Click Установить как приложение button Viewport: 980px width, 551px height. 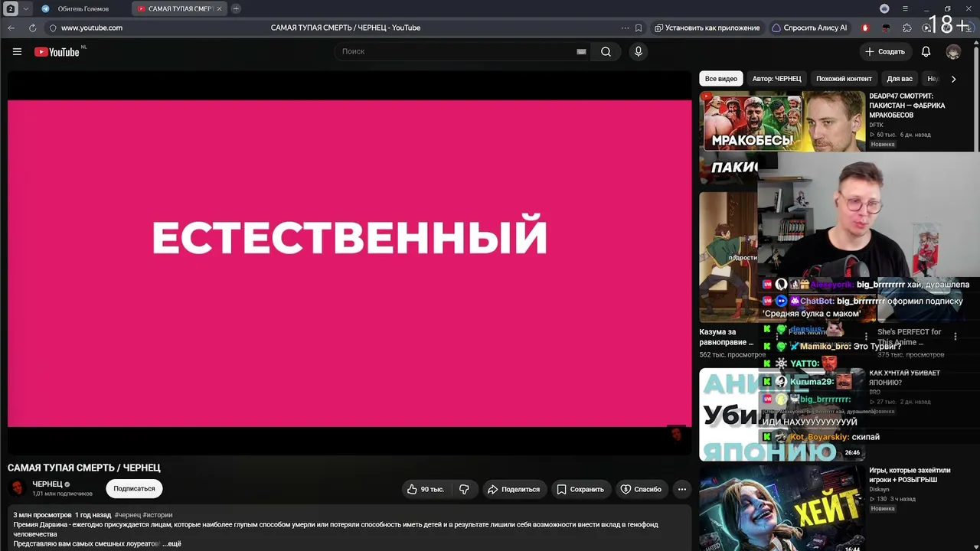click(707, 28)
